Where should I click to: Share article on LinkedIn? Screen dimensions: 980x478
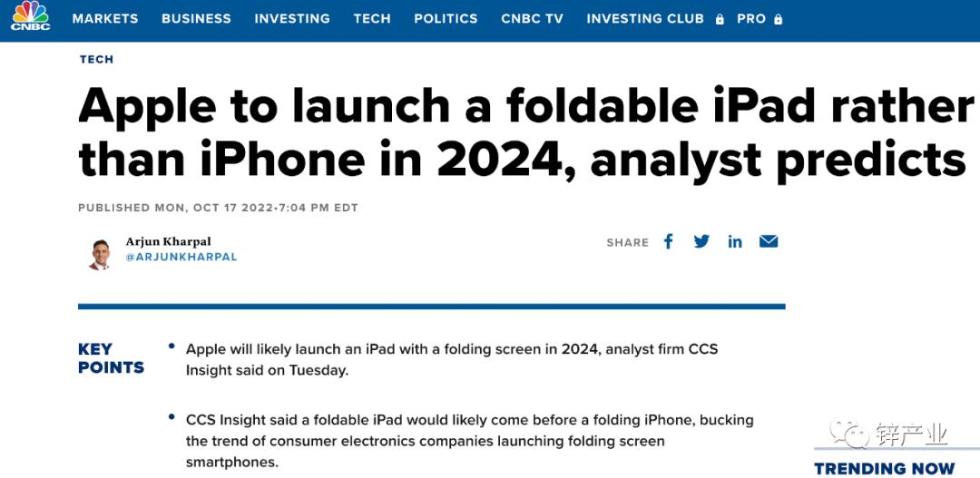[x=734, y=242]
